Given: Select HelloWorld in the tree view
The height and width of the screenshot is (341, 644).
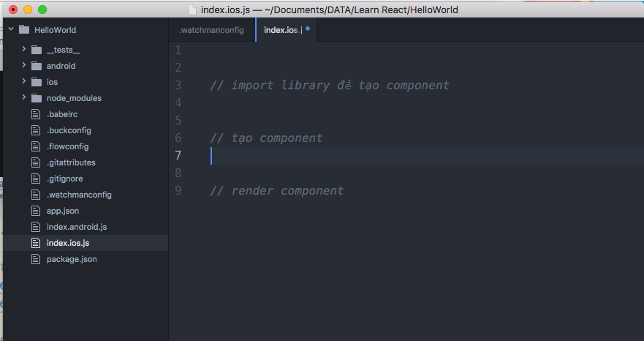Looking at the screenshot, I should click(55, 30).
